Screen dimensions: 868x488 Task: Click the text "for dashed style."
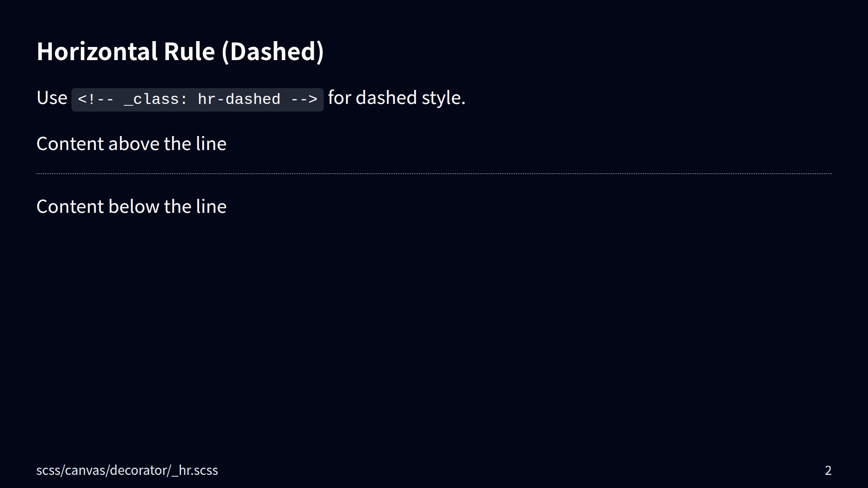396,98
